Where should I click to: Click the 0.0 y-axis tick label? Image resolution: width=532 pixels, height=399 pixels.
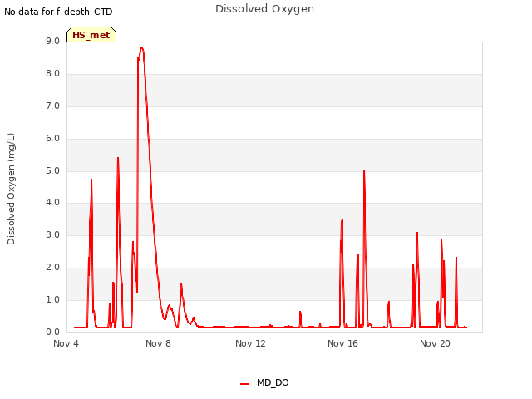click(52, 332)
